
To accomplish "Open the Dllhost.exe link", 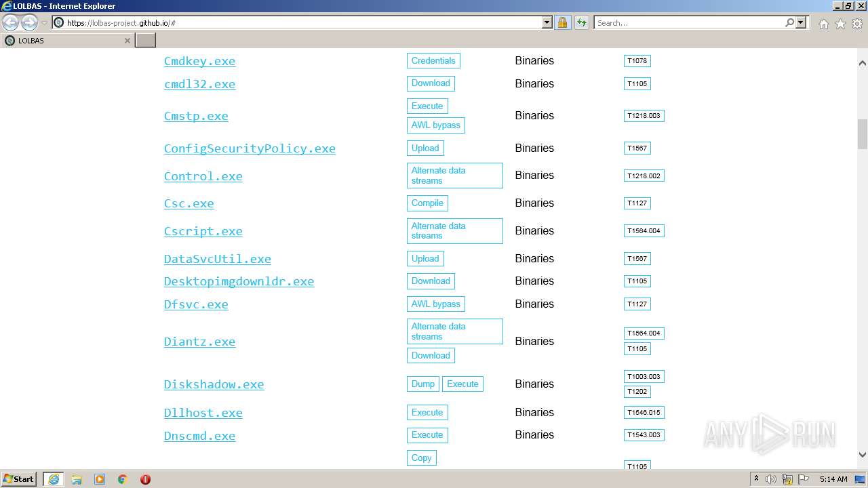I will click(203, 413).
